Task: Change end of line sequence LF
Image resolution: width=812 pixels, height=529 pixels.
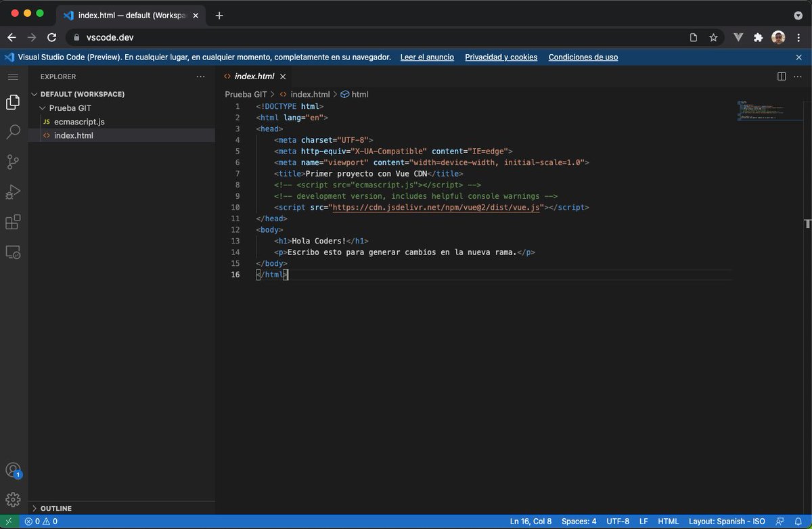Action: [x=644, y=522]
